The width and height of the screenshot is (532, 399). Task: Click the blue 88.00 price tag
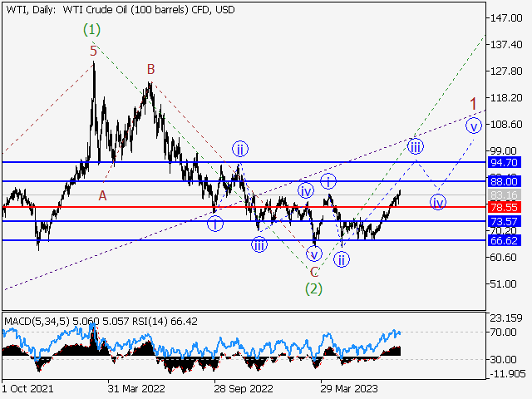click(x=505, y=181)
